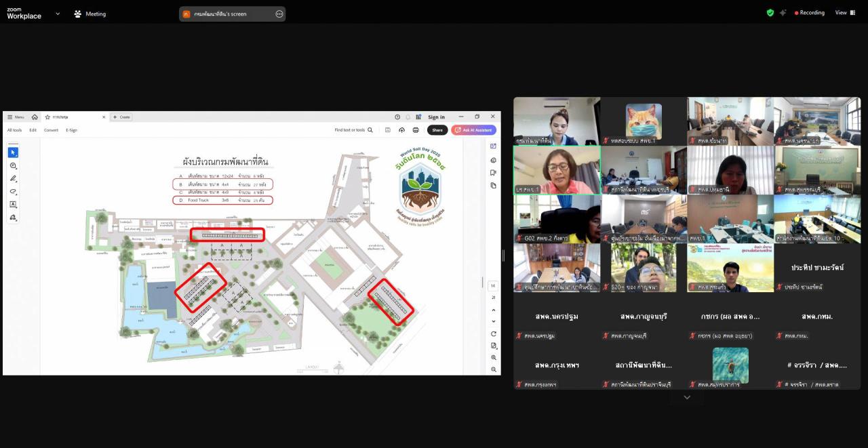
Task: Open the bookmarks panel icon
Action: 494,173
